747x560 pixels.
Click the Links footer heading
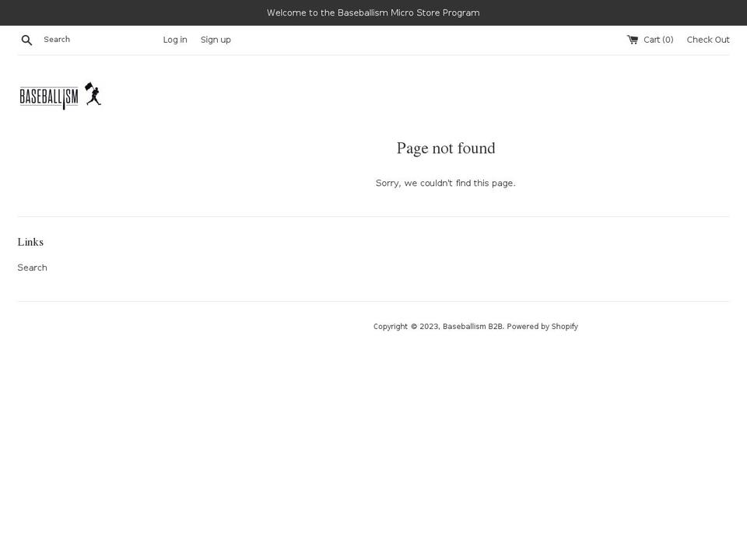30,242
